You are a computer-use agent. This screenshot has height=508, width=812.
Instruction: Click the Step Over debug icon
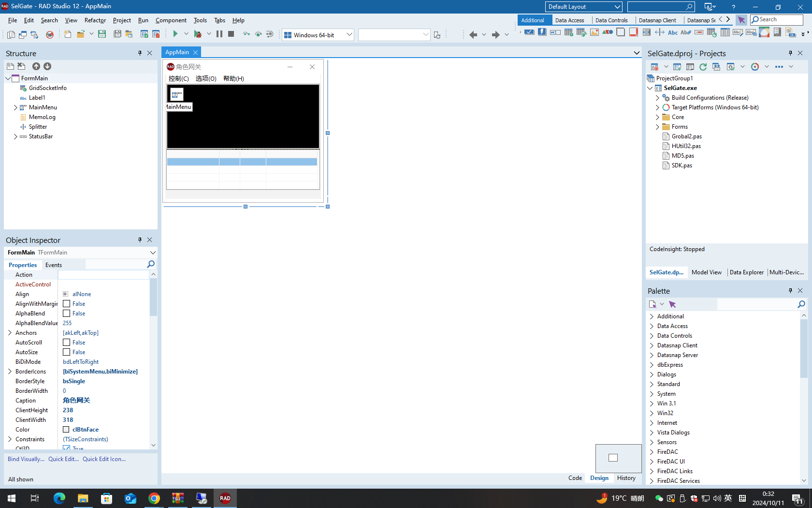click(x=258, y=34)
